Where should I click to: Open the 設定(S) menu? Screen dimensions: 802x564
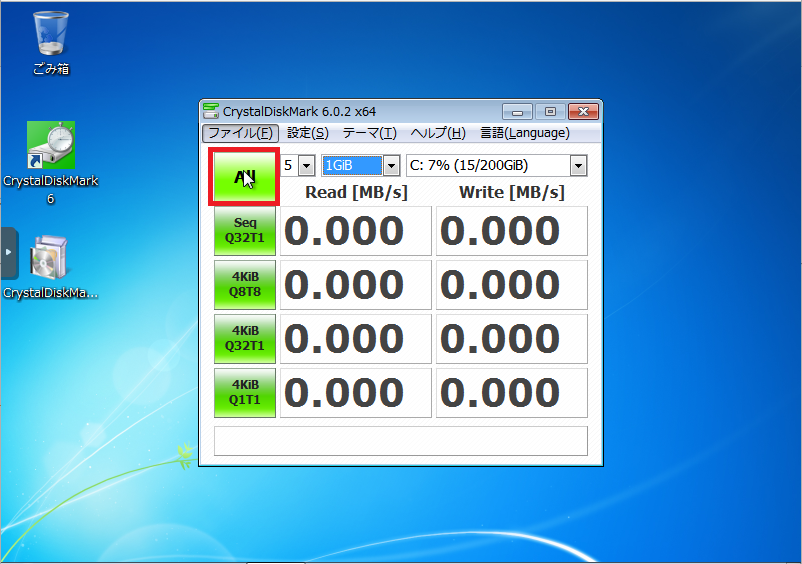pyautogui.click(x=308, y=133)
